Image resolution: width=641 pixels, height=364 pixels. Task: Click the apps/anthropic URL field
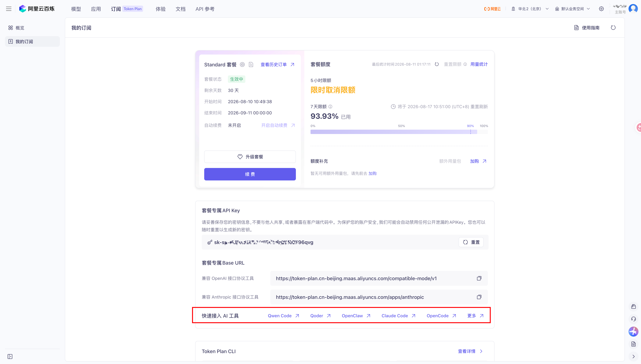tap(379, 297)
